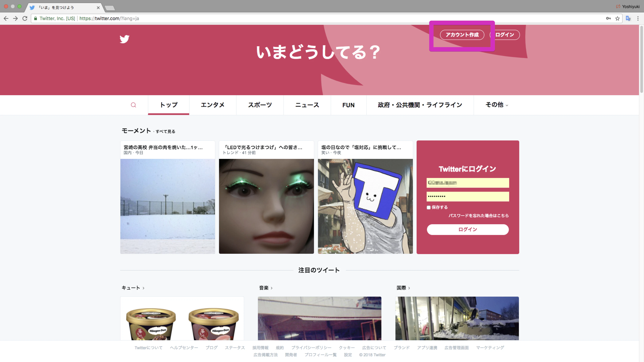
Task: Reload the page with refresh icon
Action: (25, 18)
